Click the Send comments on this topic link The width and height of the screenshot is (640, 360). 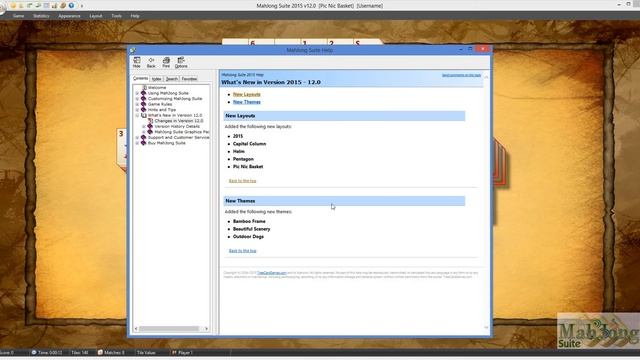tap(461, 75)
